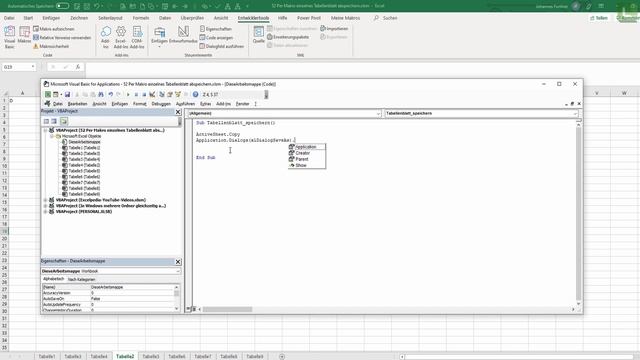The image size is (640, 360).
Task: Open Project Explorer via VBA toolbar icon
Action: 162,94
